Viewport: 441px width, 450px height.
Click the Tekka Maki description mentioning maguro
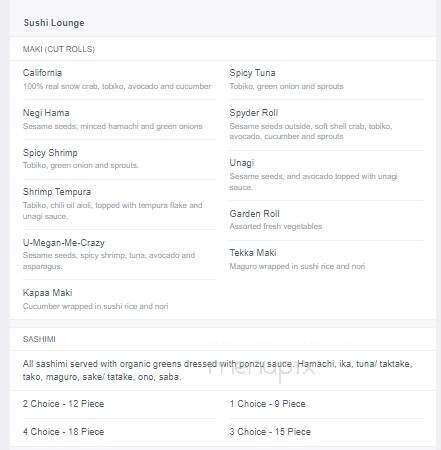[297, 266]
